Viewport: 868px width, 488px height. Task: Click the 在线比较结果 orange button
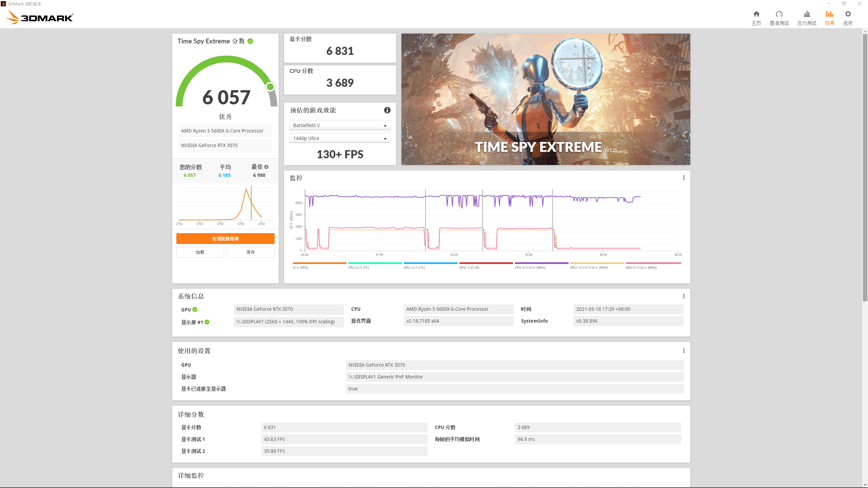point(225,239)
